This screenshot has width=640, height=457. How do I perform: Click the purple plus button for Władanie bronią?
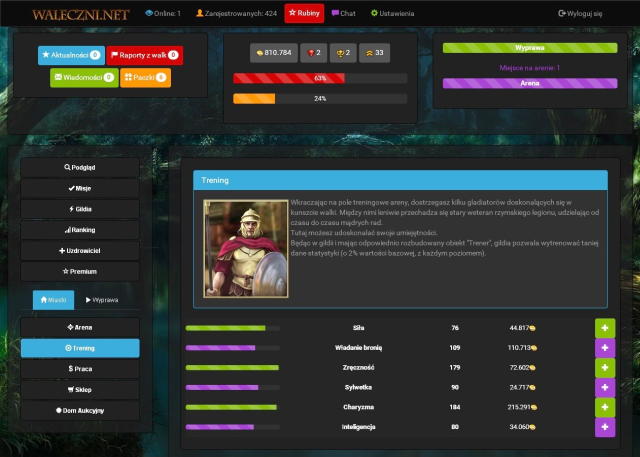point(604,347)
